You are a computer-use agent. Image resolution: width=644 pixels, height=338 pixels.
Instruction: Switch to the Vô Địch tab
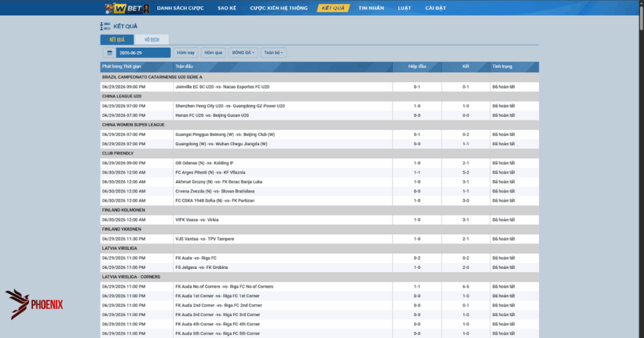[x=152, y=40]
